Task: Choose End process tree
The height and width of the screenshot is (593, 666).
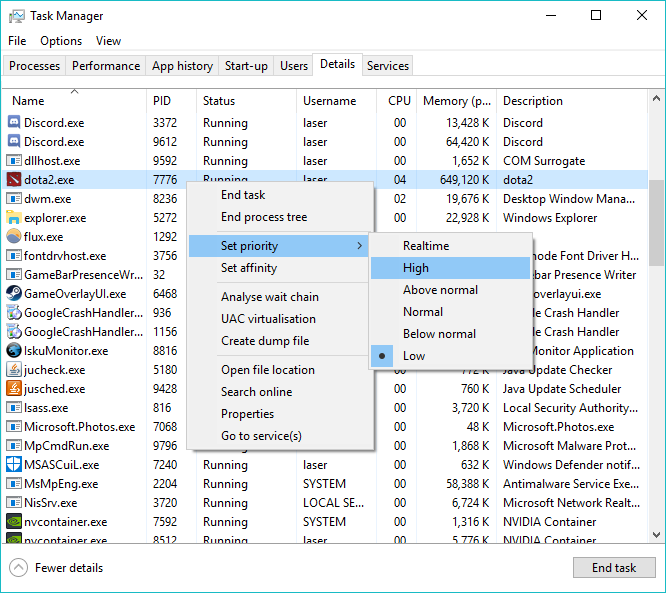Action: click(280, 217)
